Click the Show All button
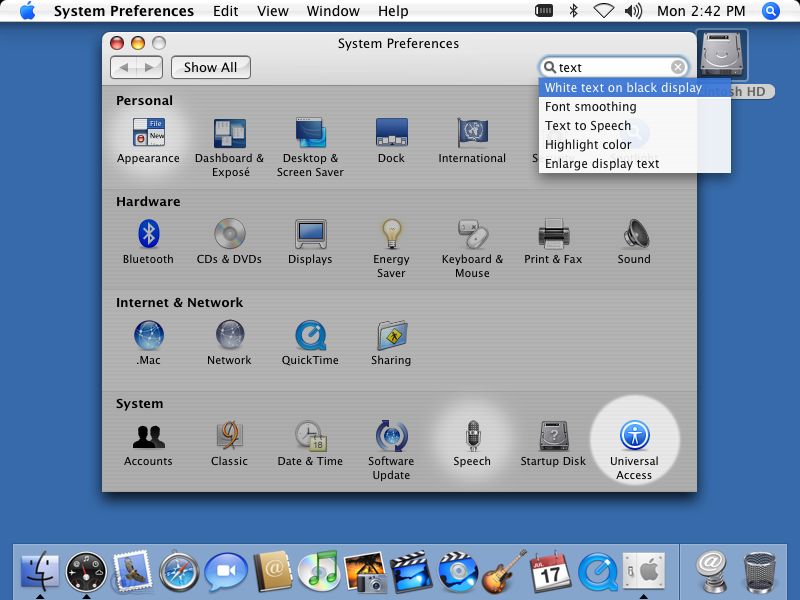This screenshot has width=800, height=600. point(210,67)
